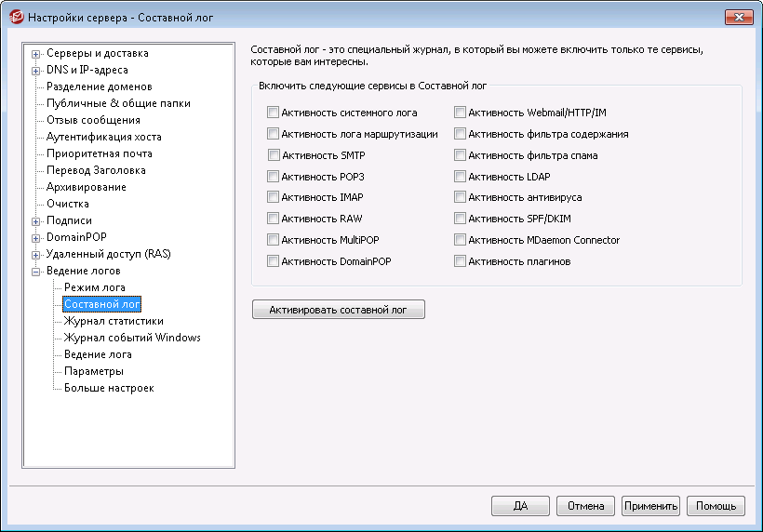Check Активность POP3 option

point(273,177)
